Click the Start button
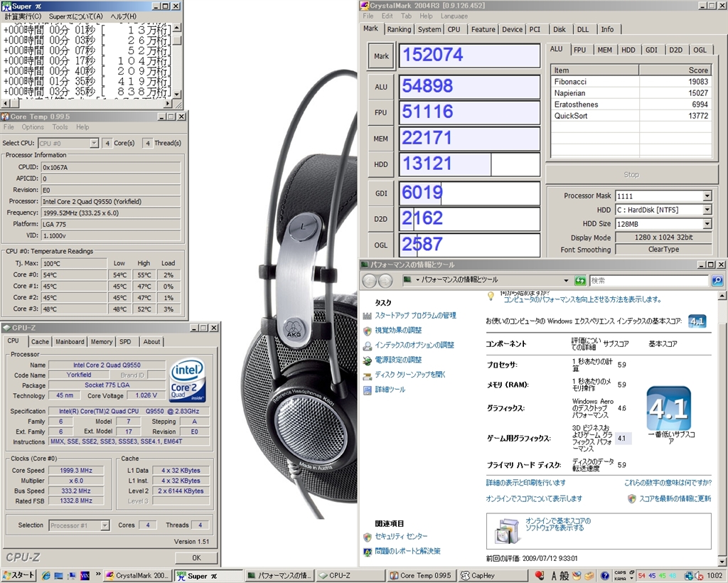Viewport: 728px width, 583px height. (x=18, y=576)
